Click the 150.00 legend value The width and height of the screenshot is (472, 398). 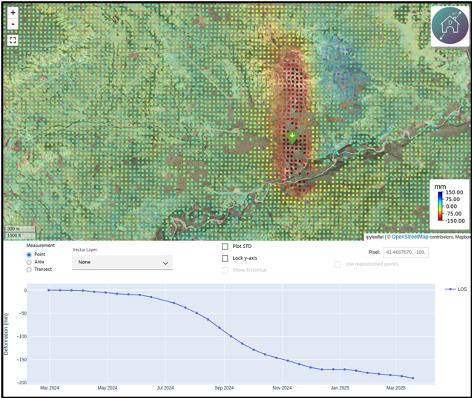point(455,192)
